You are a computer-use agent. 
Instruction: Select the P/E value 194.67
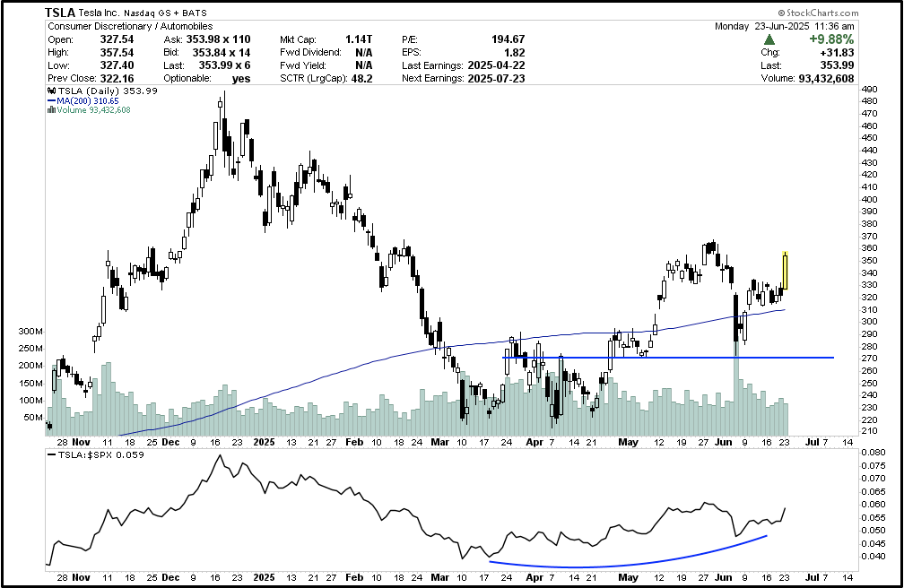pyautogui.click(x=508, y=39)
